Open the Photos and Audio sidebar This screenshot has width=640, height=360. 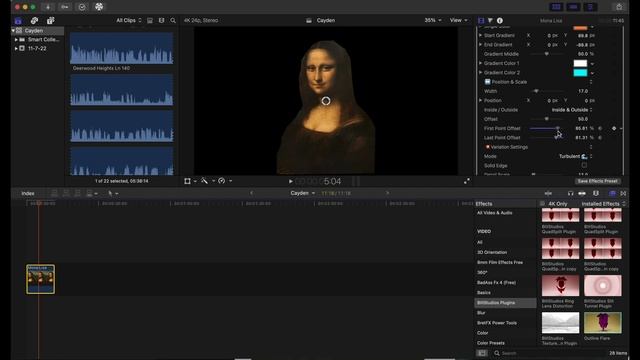(x=34, y=20)
